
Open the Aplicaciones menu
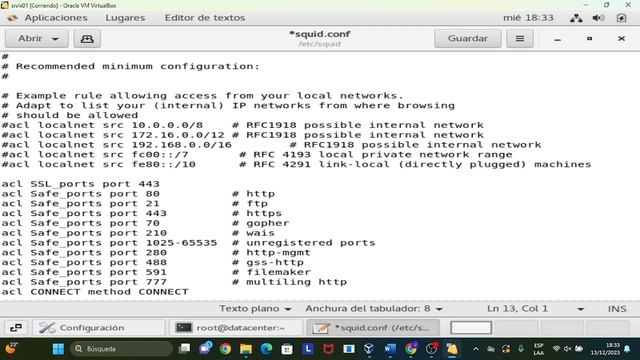(56, 18)
